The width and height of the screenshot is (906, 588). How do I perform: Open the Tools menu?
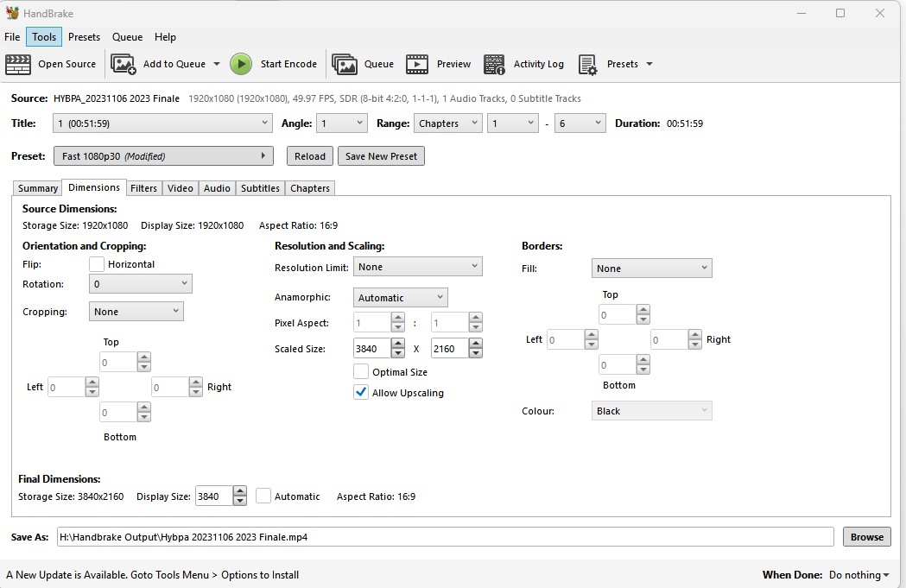44,37
